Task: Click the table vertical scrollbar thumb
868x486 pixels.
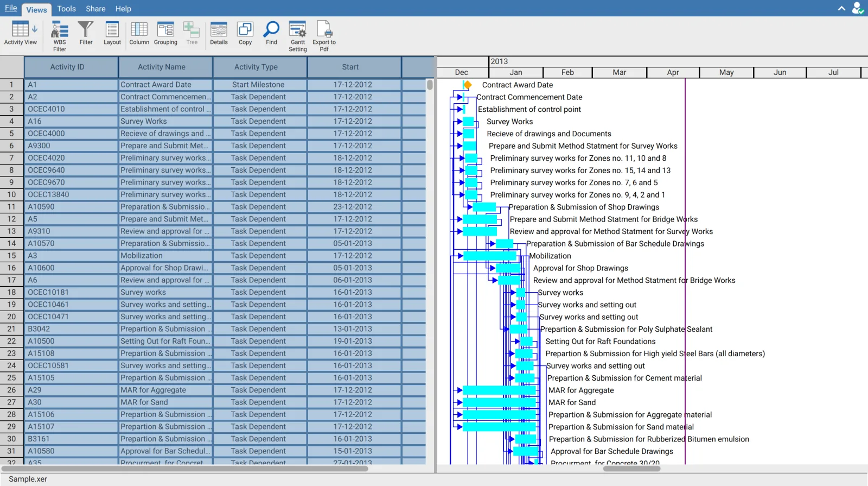Action: point(430,85)
